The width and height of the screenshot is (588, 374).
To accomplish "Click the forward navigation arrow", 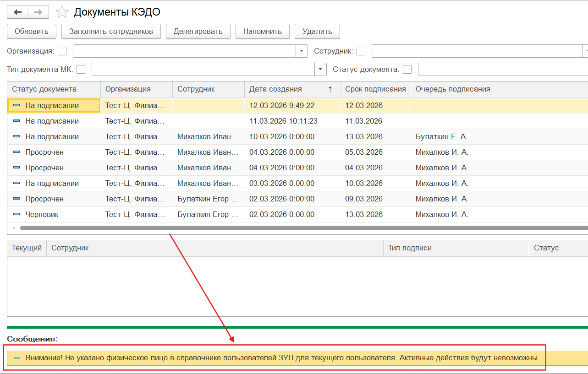I will (x=38, y=12).
